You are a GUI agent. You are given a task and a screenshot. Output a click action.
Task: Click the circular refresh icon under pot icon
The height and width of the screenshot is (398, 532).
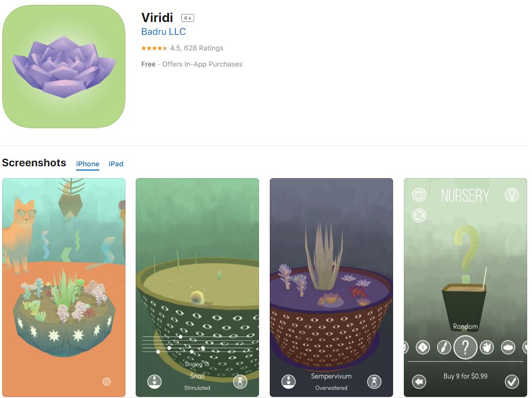coord(419,215)
